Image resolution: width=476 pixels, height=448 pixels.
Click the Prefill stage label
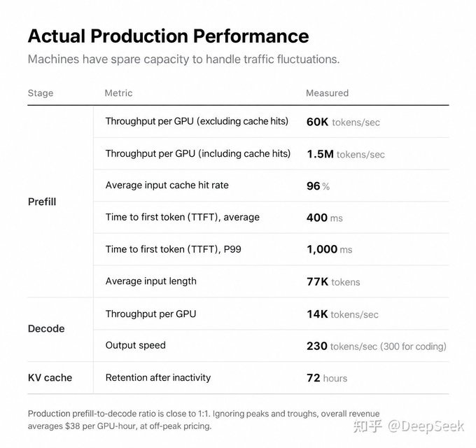pos(42,202)
